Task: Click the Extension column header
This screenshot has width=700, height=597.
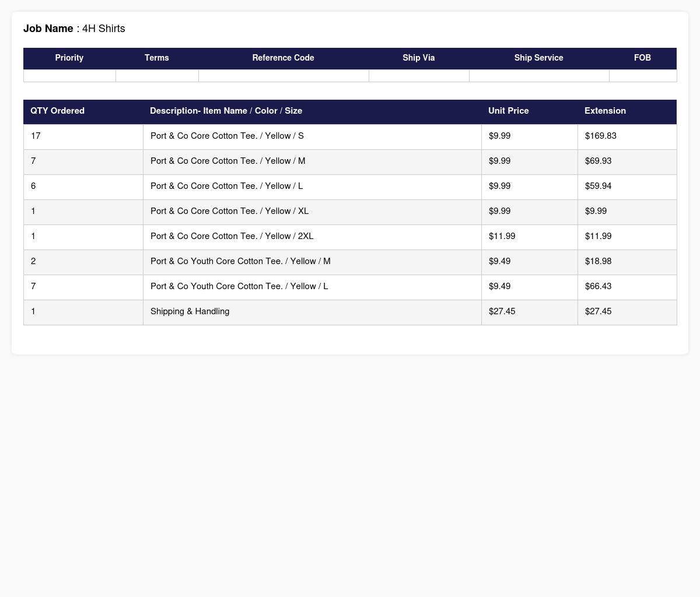Action: click(627, 111)
